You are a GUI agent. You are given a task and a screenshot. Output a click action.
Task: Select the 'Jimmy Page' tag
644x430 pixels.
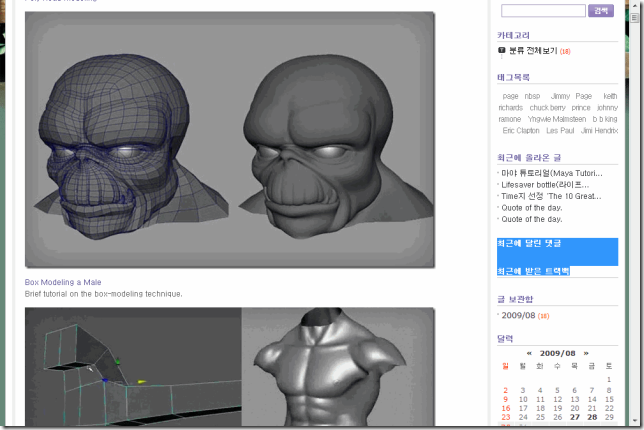coord(571,96)
